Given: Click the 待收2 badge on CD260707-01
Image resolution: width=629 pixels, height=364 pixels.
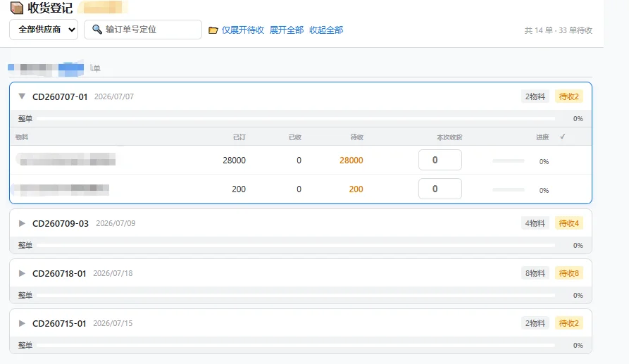Looking at the screenshot, I should tap(569, 96).
